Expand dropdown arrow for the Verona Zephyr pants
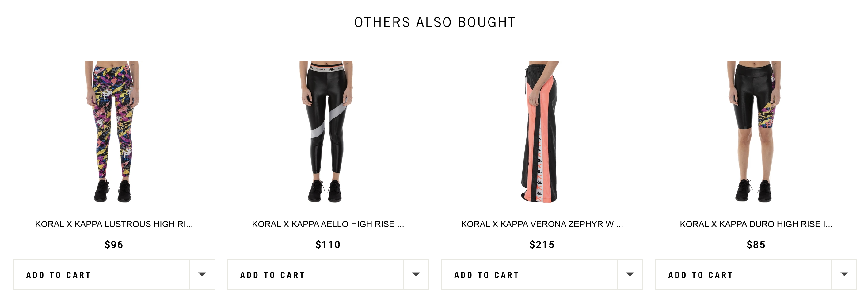Viewport: 868px width, 302px height. tap(630, 275)
